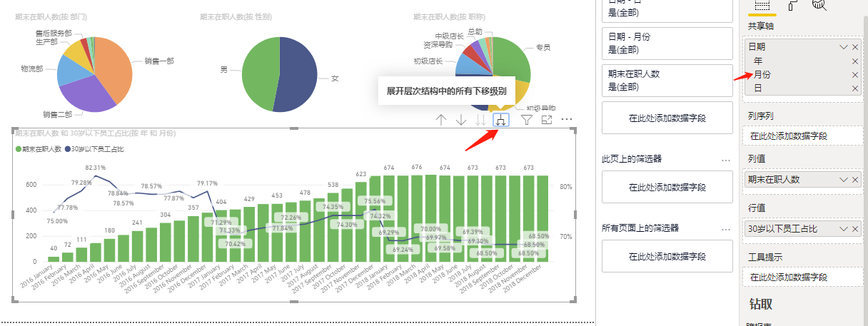Expand the 日期 field dropdown arrow
Image resolution: width=868 pixels, height=326 pixels.
(844, 47)
